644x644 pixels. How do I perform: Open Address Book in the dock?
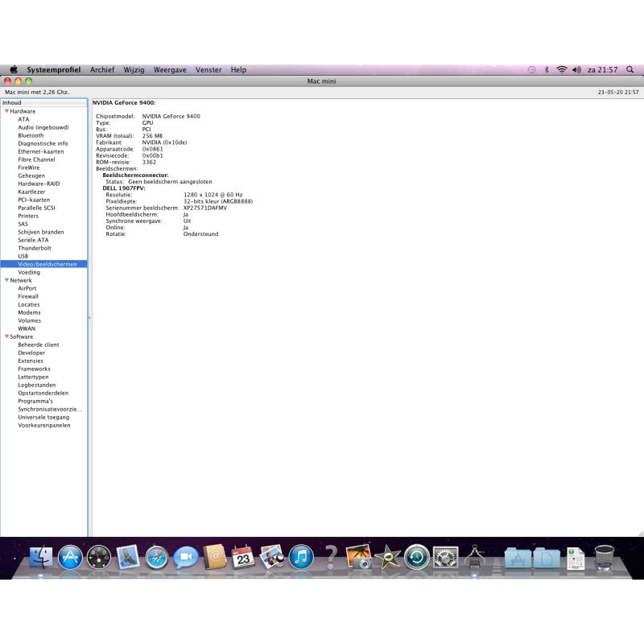214,557
